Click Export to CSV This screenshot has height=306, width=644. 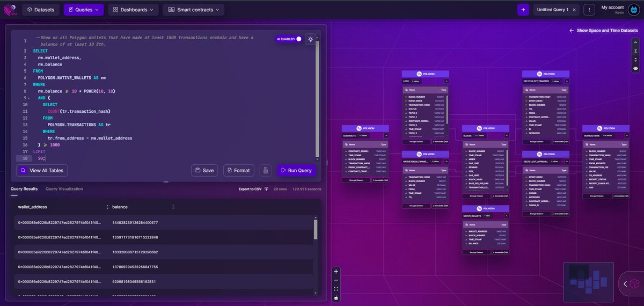(x=250, y=189)
